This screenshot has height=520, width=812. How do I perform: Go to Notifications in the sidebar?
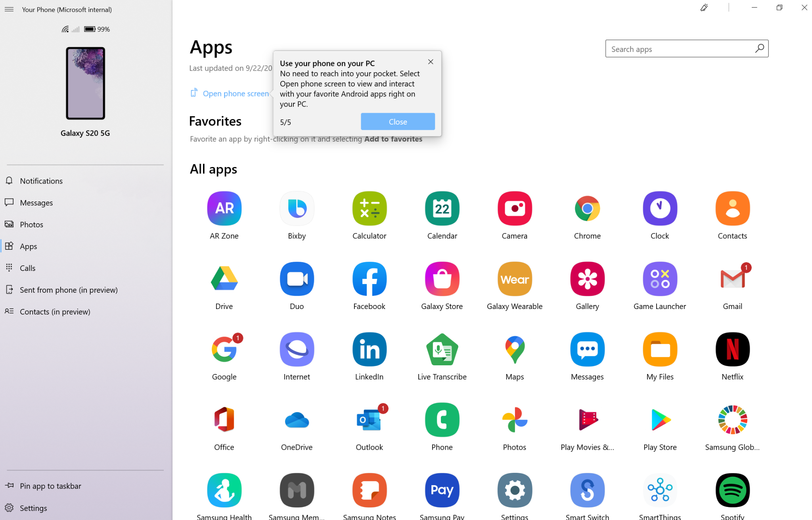pos(41,181)
